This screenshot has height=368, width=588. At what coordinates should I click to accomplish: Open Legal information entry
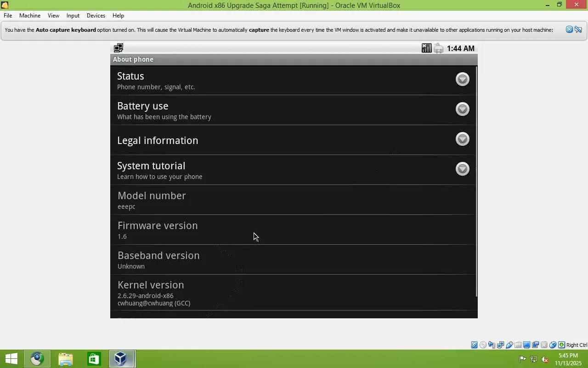coord(293,140)
